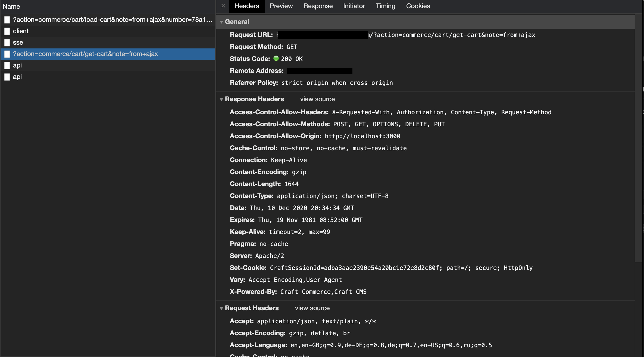The width and height of the screenshot is (644, 357).
Task: Click the Accept application/json request value
Action: click(317, 321)
